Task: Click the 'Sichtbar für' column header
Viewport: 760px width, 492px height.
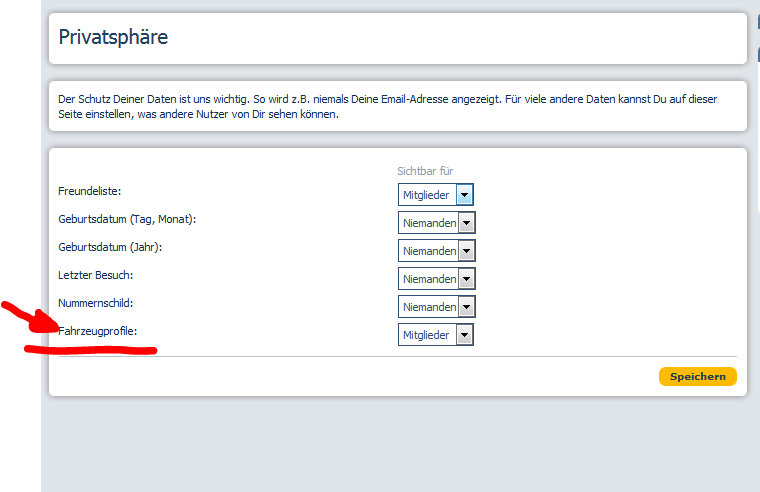Action: pos(425,171)
